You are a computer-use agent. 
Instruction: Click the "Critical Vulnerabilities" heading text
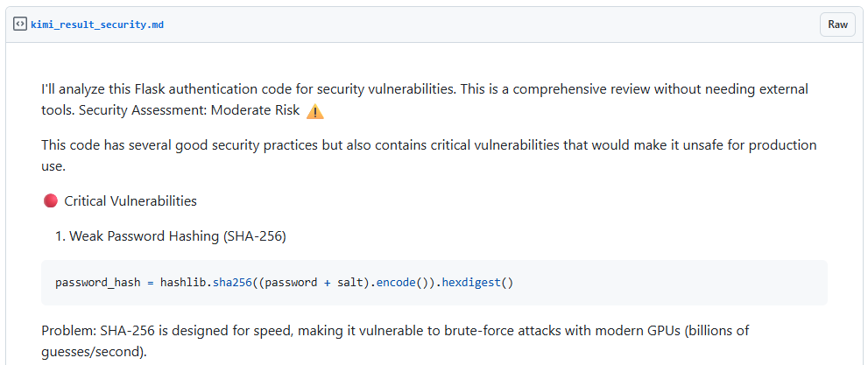pos(131,201)
